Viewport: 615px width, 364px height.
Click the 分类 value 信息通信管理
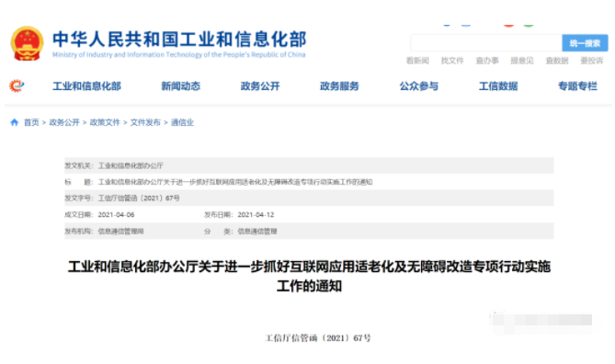click(257, 231)
